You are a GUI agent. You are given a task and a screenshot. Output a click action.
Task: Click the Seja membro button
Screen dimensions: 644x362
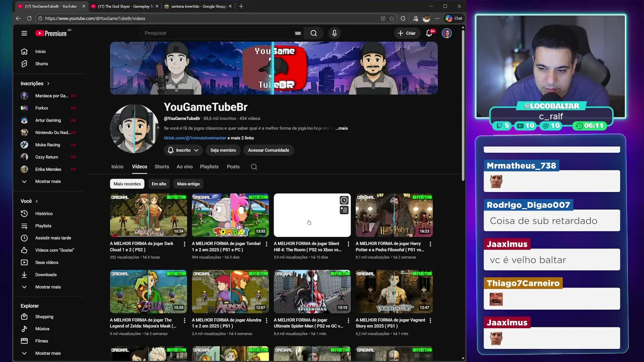coord(223,150)
